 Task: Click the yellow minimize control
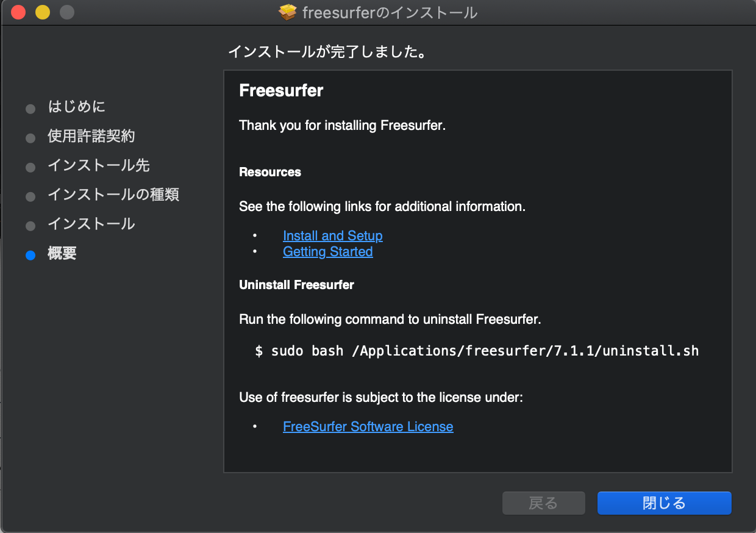tap(41, 11)
